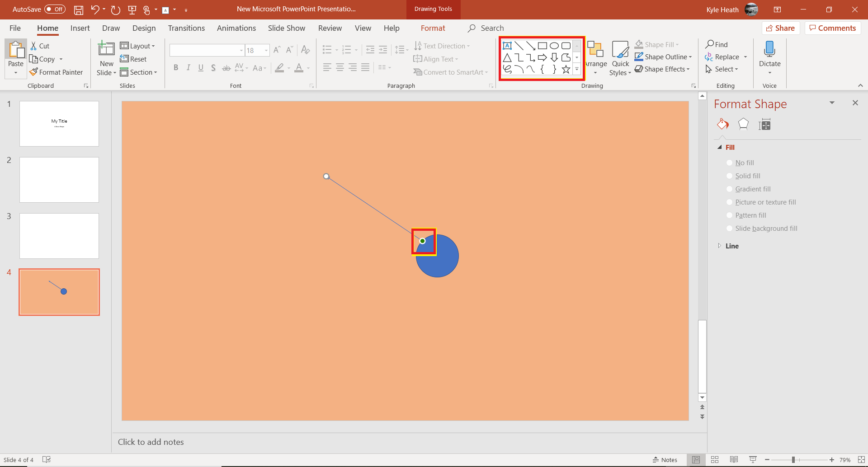The image size is (868, 467).
Task: Open Effects settings in Format Shape pane
Action: point(743,124)
